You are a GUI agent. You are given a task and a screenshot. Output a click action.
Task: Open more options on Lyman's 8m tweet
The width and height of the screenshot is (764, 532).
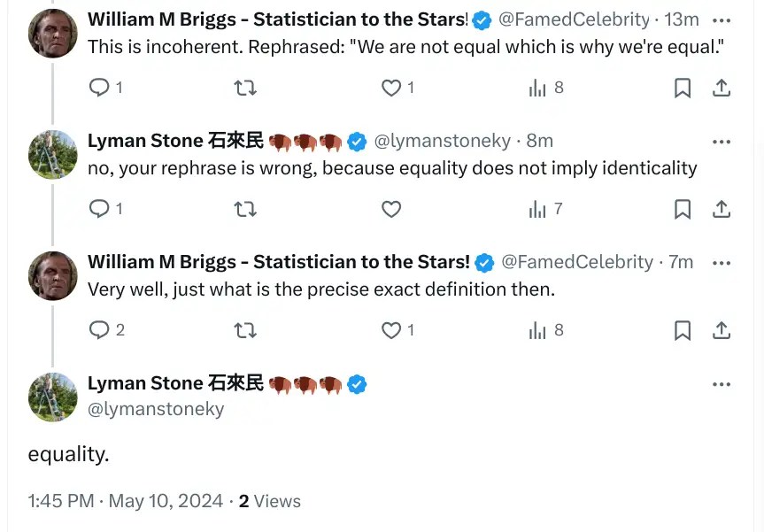pos(722,142)
